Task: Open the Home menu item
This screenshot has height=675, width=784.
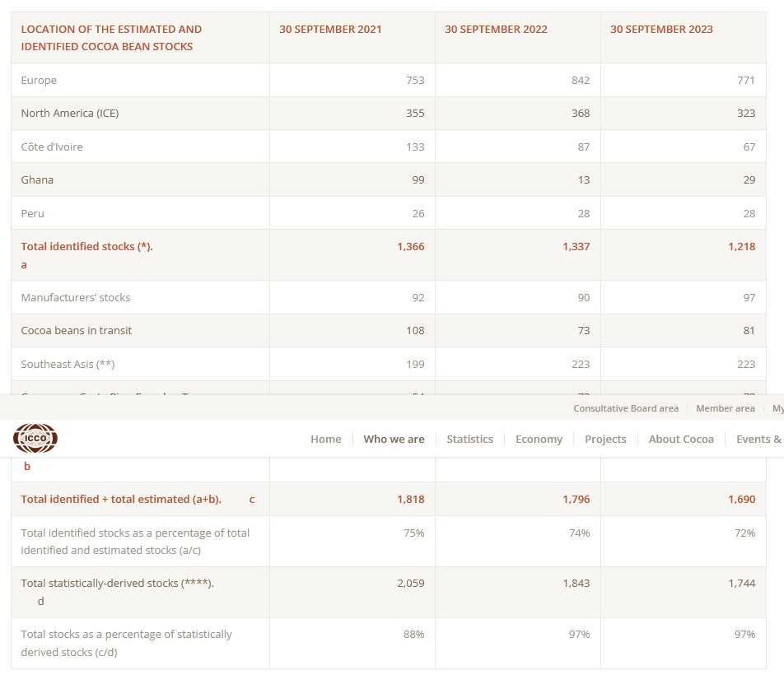Action: [326, 439]
